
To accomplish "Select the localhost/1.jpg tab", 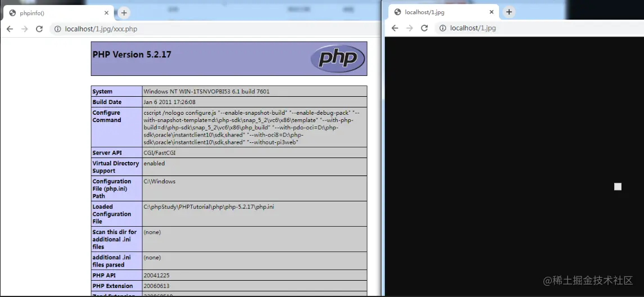I will (x=443, y=12).
